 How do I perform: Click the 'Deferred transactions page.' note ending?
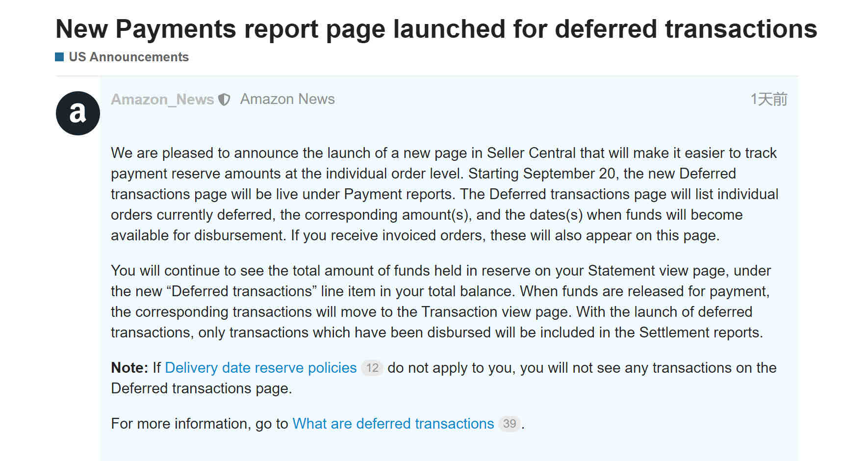[x=202, y=388]
